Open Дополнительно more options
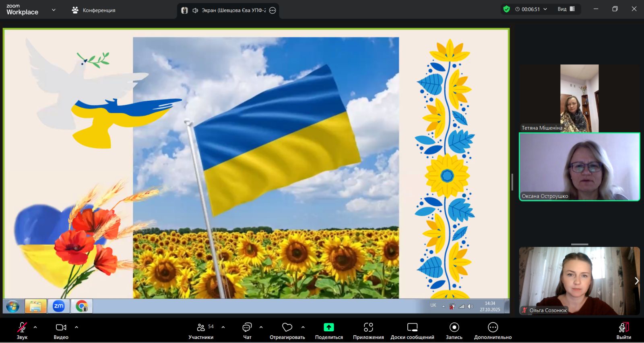The image size is (644, 343). [x=493, y=331]
